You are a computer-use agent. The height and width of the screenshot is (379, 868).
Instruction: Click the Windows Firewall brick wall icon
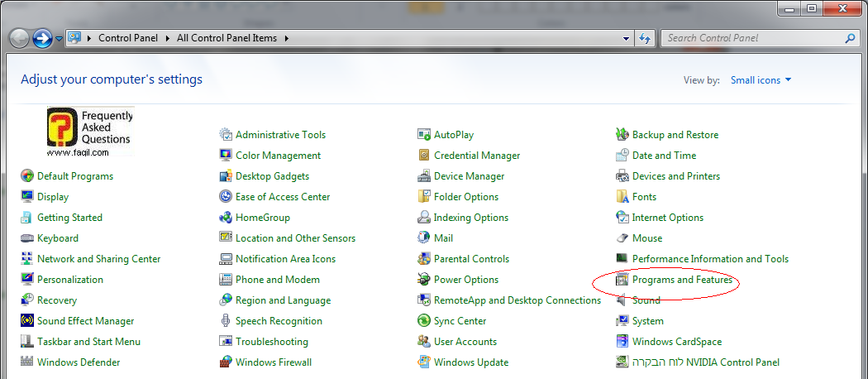(226, 362)
